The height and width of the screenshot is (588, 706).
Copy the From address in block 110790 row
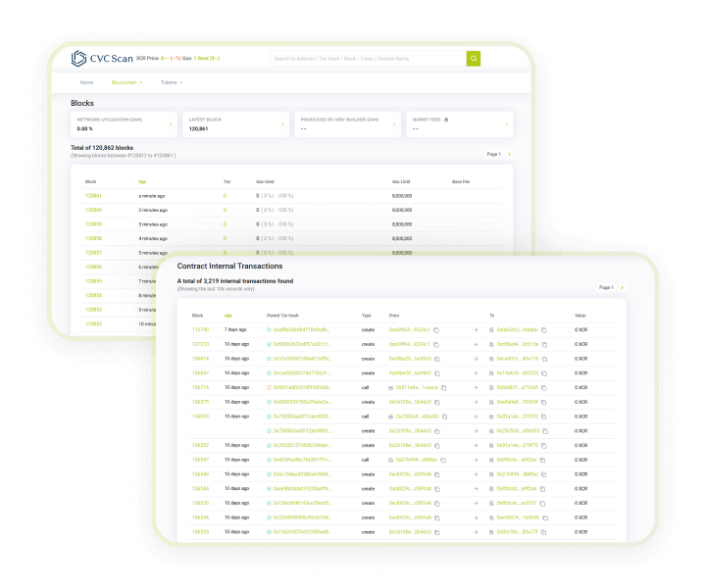(437, 330)
